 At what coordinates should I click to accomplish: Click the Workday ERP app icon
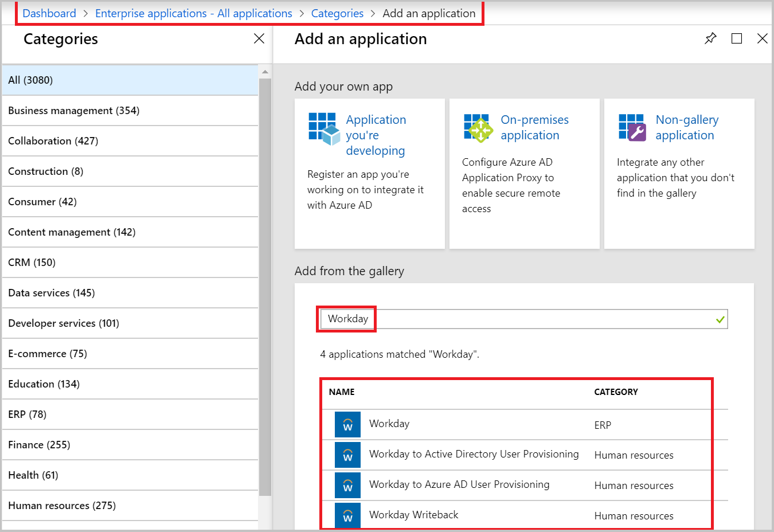[347, 424]
